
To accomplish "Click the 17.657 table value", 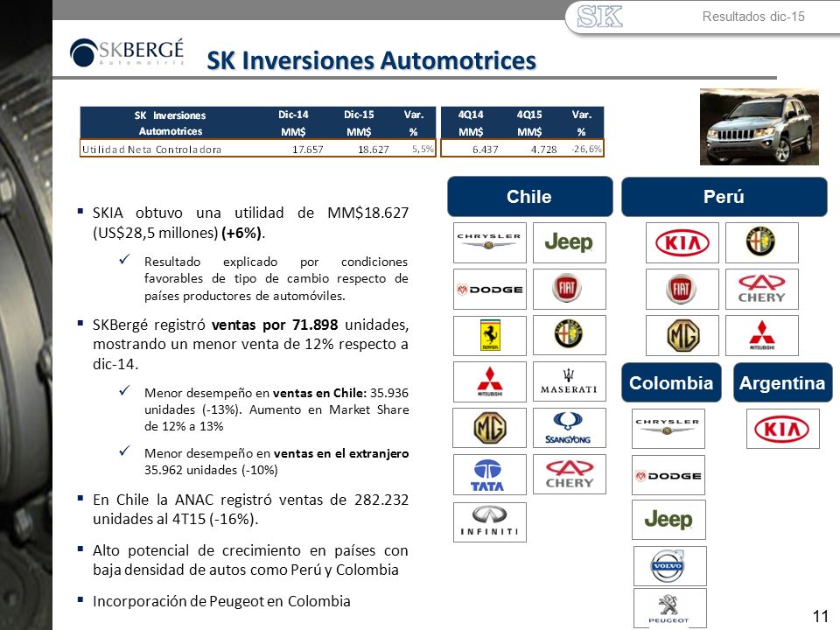I will (307, 150).
